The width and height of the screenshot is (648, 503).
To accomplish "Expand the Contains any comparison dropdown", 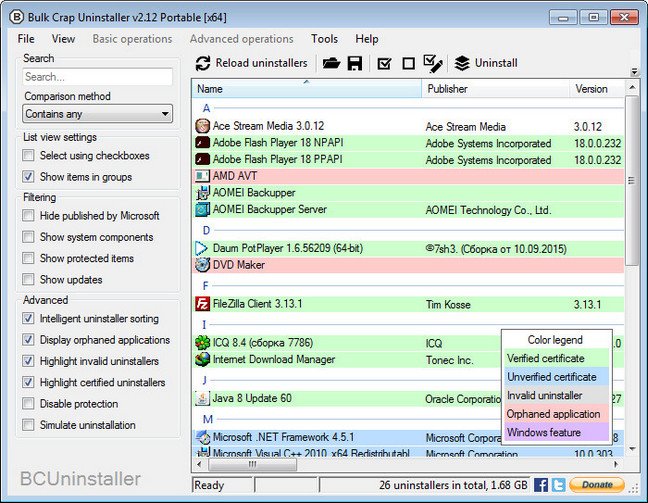I will 98,114.
